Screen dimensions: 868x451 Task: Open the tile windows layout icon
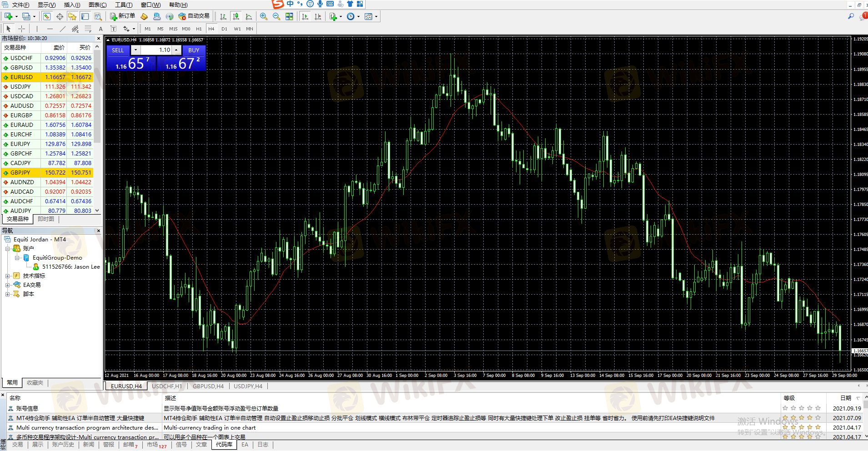point(289,16)
